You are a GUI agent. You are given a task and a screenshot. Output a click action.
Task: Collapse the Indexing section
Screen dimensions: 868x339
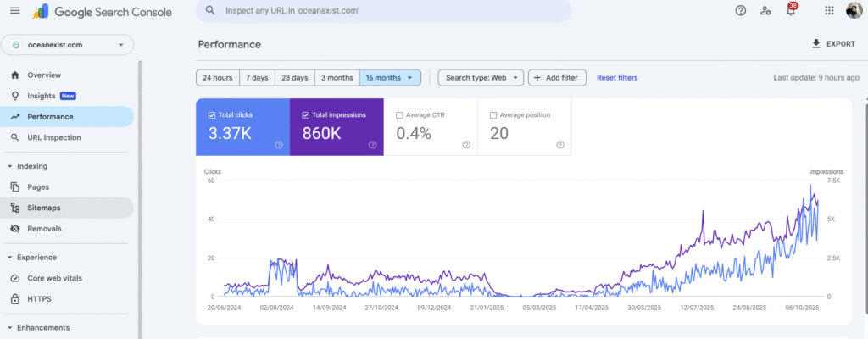pyautogui.click(x=9, y=166)
